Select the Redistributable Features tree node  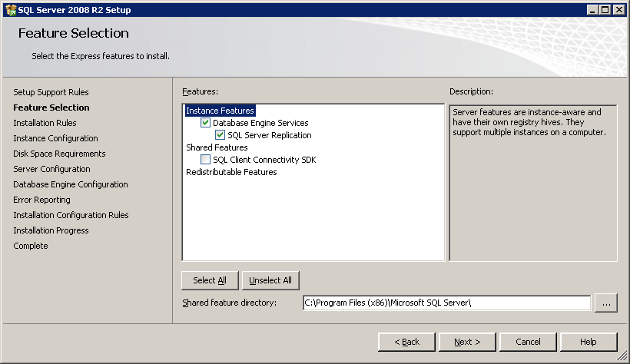(x=231, y=172)
